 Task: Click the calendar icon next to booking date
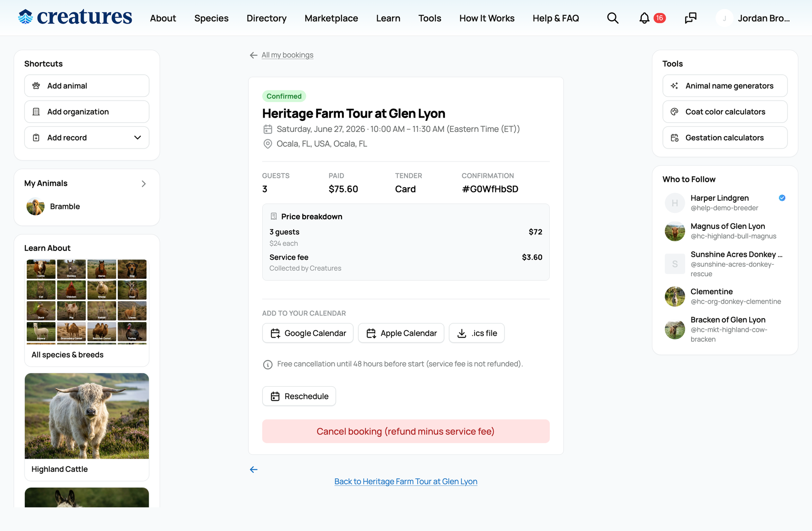(268, 129)
